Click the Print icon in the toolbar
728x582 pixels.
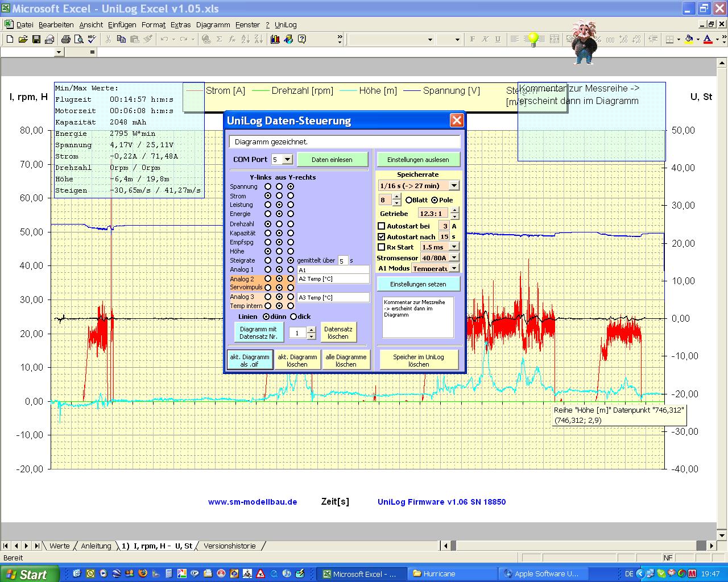pyautogui.click(x=65, y=39)
